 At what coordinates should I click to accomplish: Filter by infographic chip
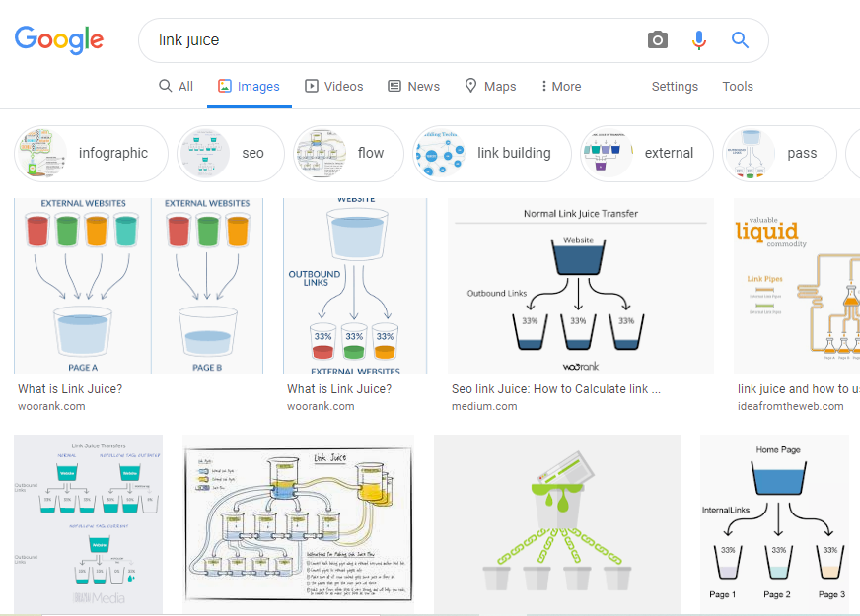click(91, 154)
